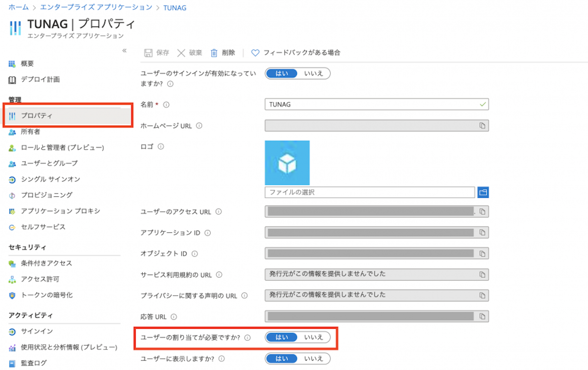Open フィードバックがある場合 feedback link
The height and width of the screenshot is (370, 588).
tap(302, 53)
